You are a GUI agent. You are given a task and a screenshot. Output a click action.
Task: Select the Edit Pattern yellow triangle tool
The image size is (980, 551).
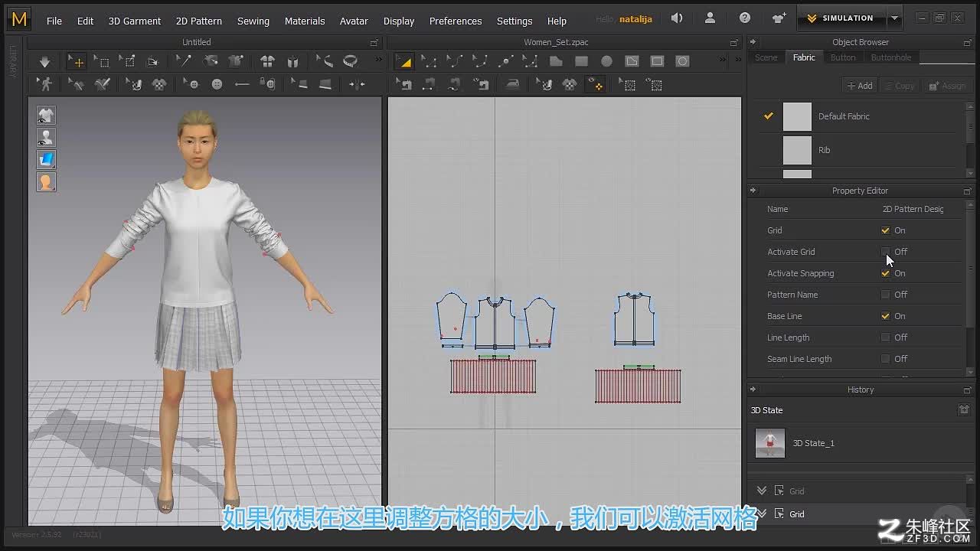click(x=404, y=61)
